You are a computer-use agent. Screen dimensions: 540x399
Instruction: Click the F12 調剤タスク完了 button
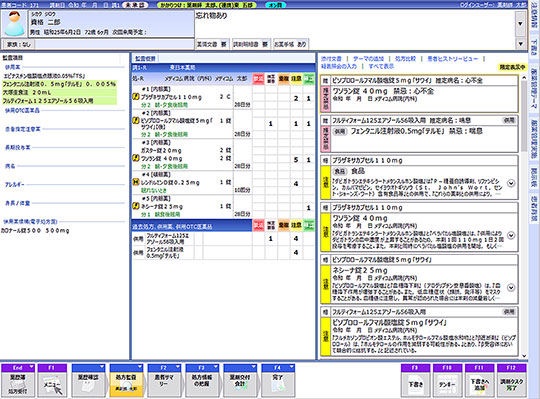point(511,381)
